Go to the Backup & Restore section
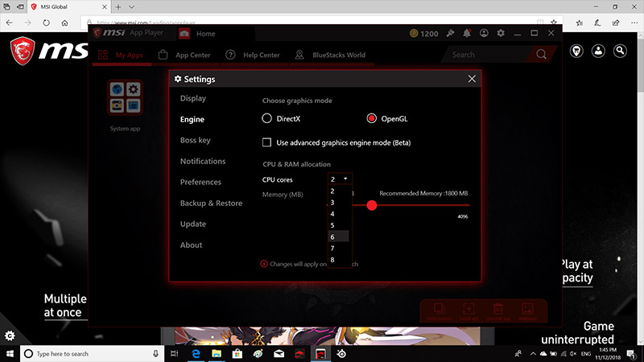The width and height of the screenshot is (644, 362). click(211, 204)
